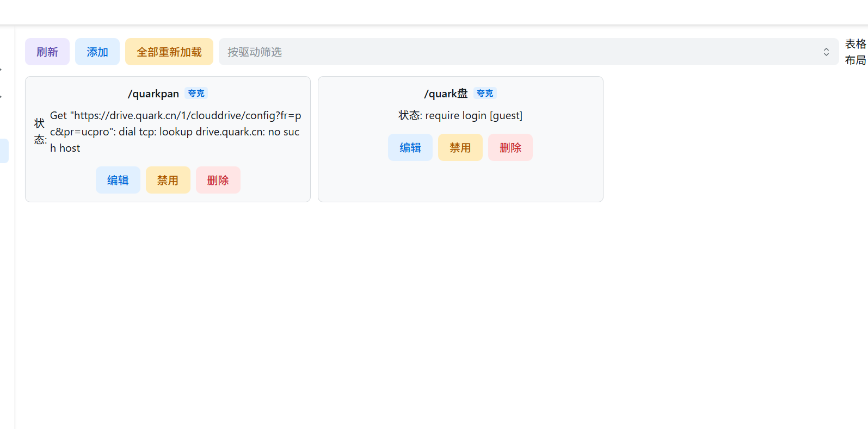Click the 刷新 refresh button
The width and height of the screenshot is (868, 429).
[x=47, y=52]
